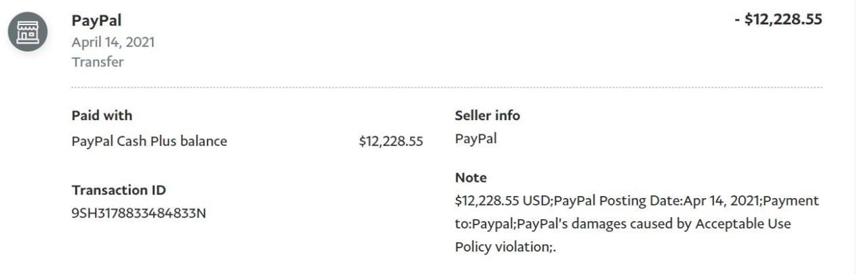Click the bold PayPal transaction title

pos(96,21)
